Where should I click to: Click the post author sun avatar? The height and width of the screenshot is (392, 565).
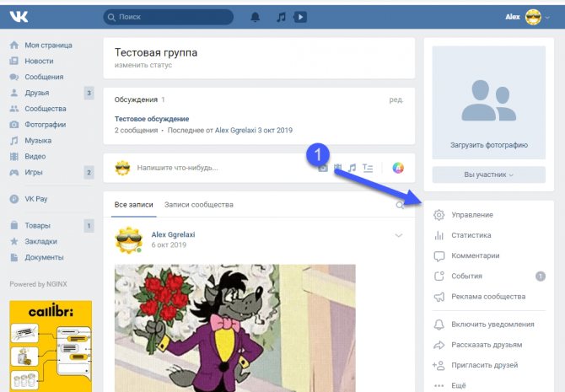click(129, 240)
